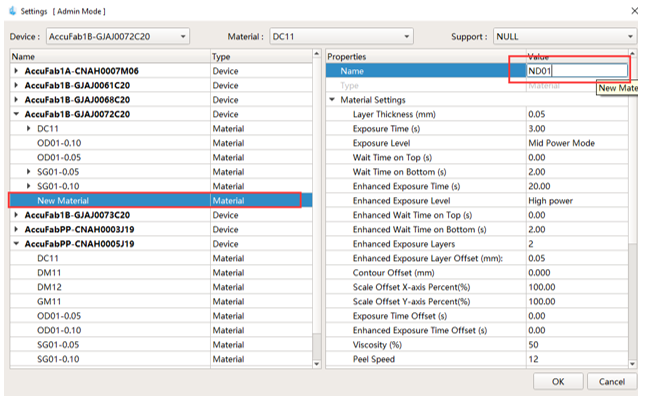
Task: Click the Exposure Level value Mid Power Mode
Action: pos(577,143)
